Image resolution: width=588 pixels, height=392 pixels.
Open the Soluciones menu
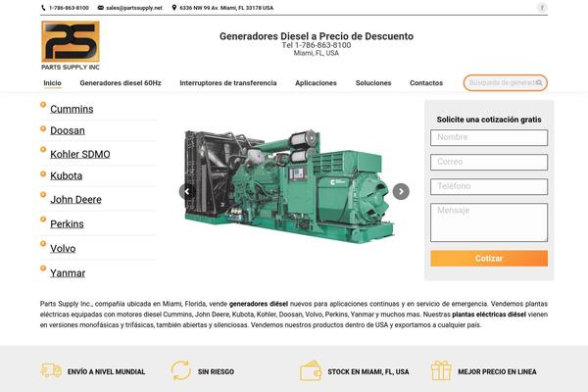373,83
